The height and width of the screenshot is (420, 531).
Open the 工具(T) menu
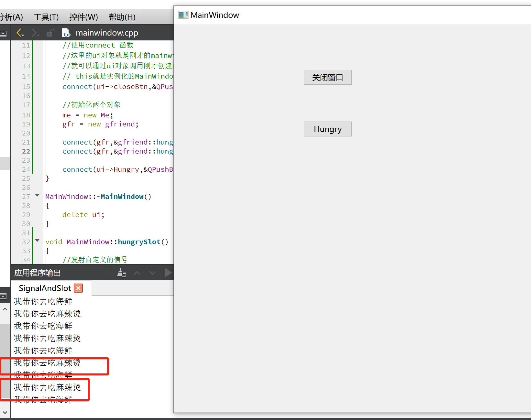(x=46, y=17)
